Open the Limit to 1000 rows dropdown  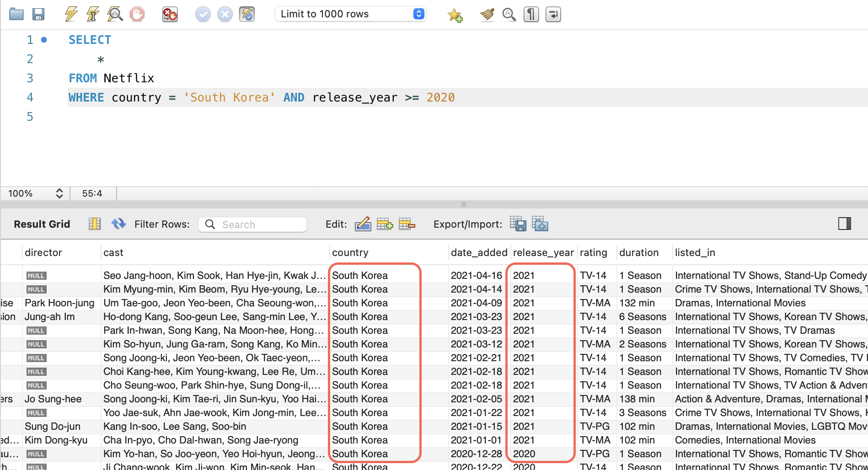click(x=351, y=14)
